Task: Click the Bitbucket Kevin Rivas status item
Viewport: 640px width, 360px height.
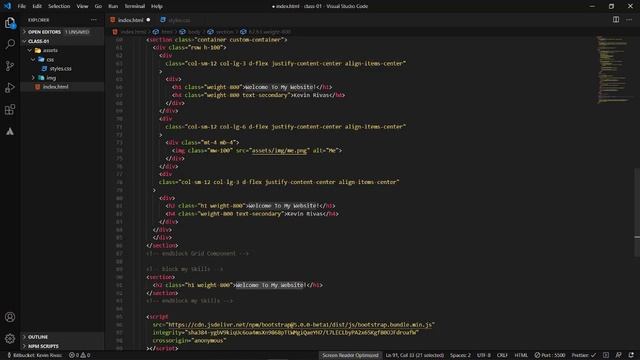Action: (x=35, y=355)
